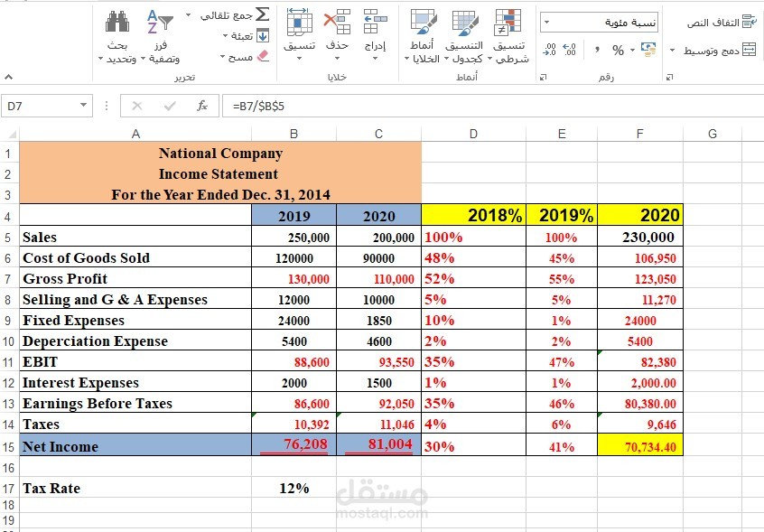Image resolution: width=764 pixels, height=532 pixels.
Task: Expand Merge & Center dropdown arrow
Action: 673,51
